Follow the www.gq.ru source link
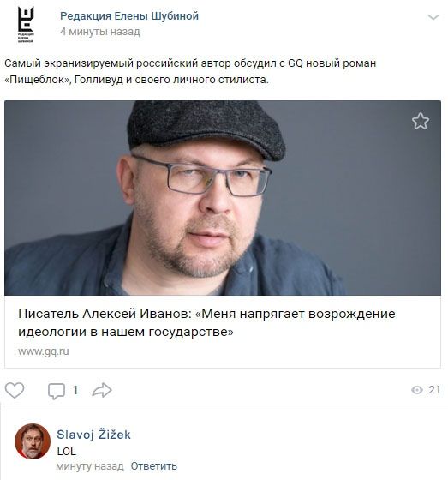Screen dimensions: 448x480 (43, 351)
